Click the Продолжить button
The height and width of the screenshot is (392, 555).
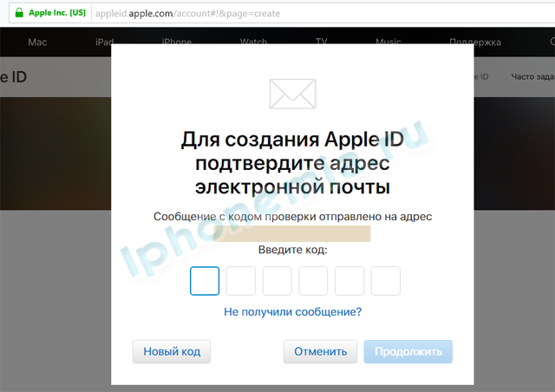pyautogui.click(x=408, y=351)
